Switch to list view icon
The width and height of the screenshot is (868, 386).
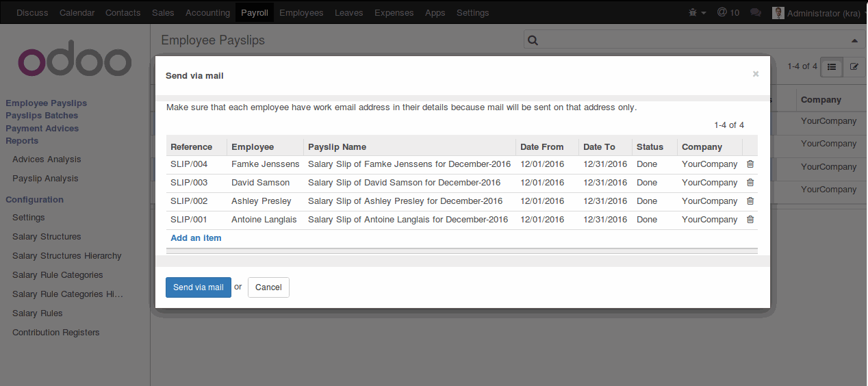pyautogui.click(x=832, y=66)
